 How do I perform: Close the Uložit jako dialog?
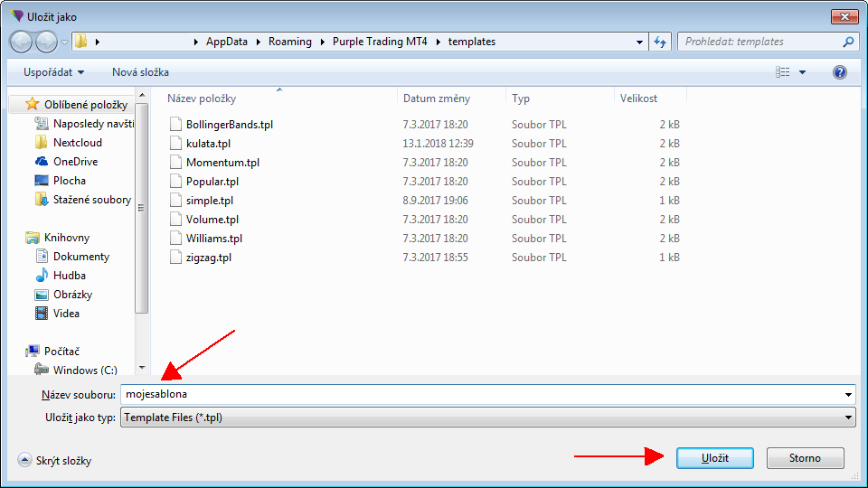click(x=844, y=16)
